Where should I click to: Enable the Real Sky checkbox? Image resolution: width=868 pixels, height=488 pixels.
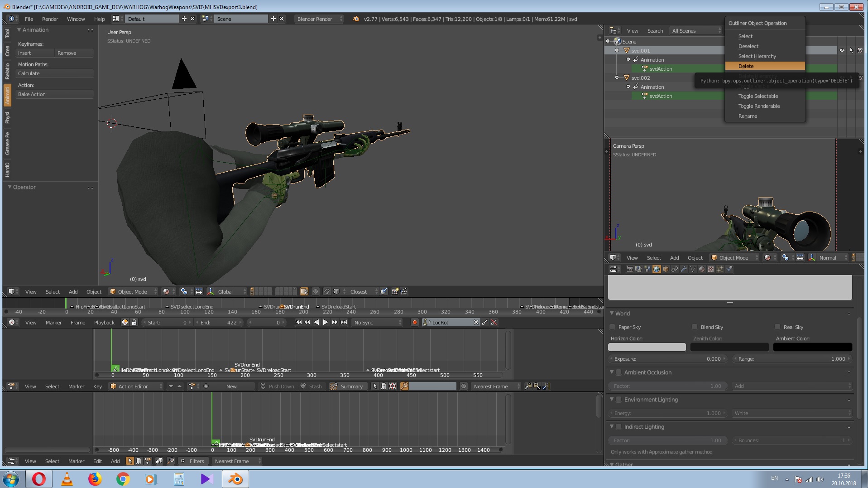pyautogui.click(x=777, y=327)
